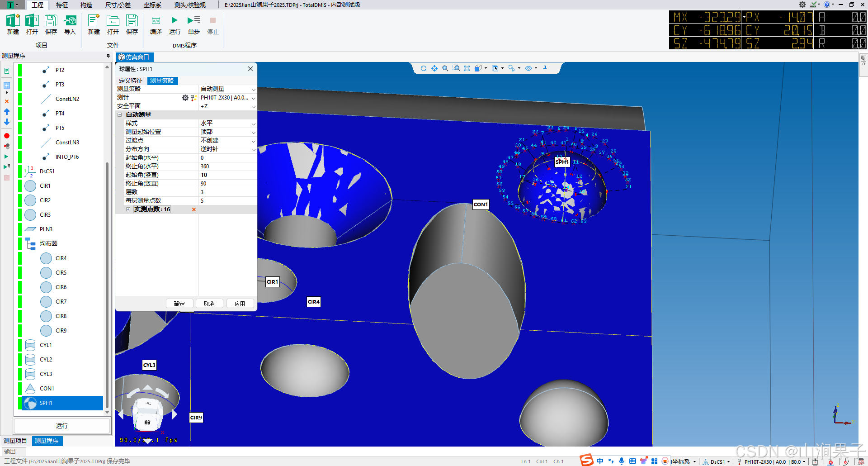Activate zoom-to-window selection tool
868x466 pixels.
pyautogui.click(x=456, y=68)
